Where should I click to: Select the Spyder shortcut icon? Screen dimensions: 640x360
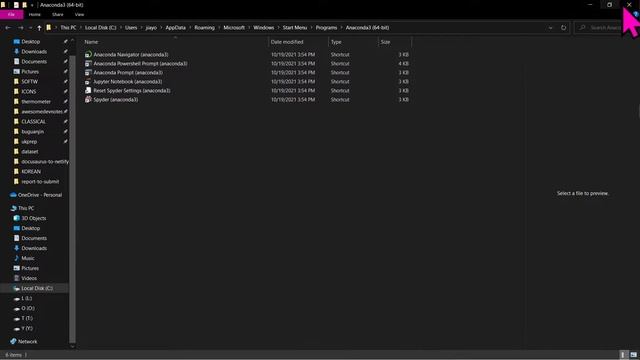click(88, 99)
